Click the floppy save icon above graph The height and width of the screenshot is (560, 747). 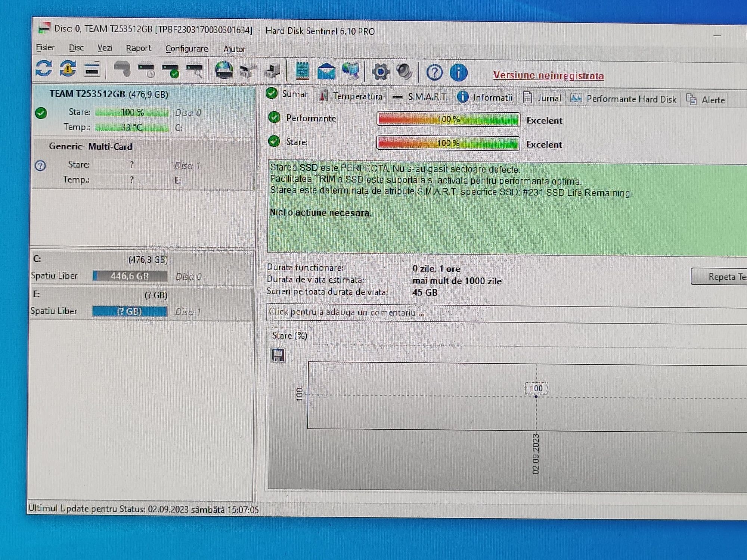click(278, 355)
